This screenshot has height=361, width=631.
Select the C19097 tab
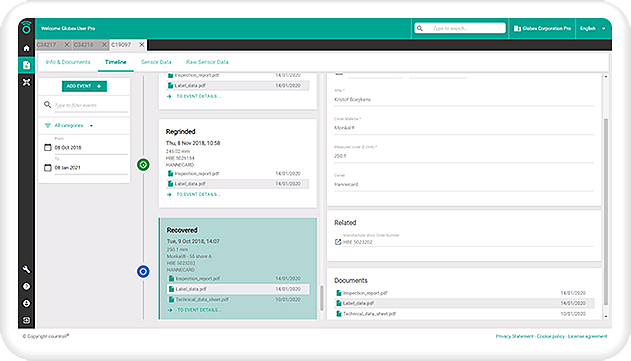[x=121, y=45]
